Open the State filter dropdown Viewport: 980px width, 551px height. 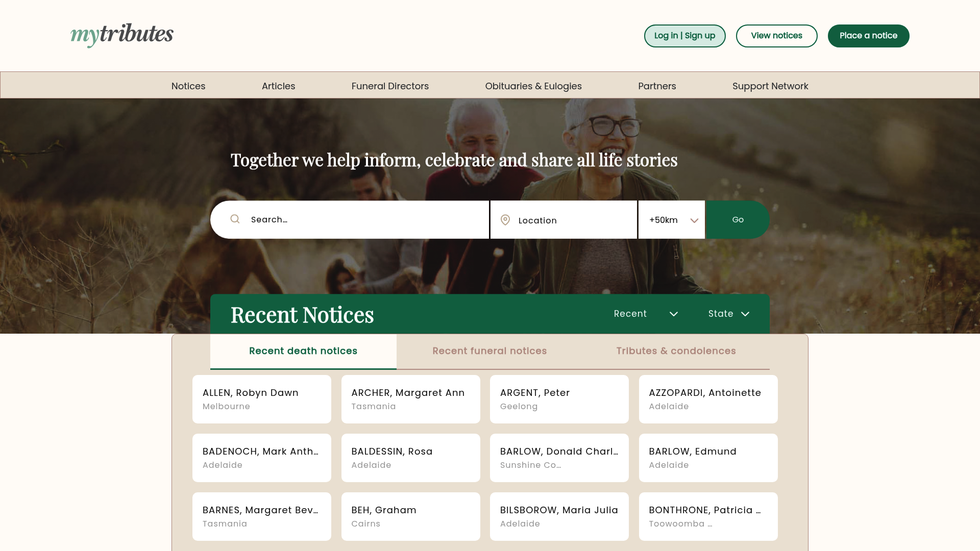click(x=729, y=314)
